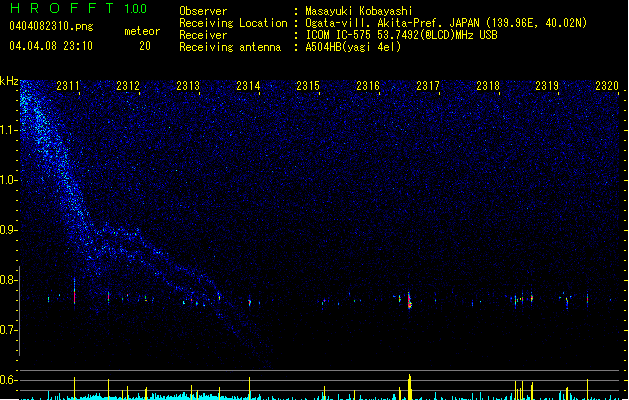
Task: Click the bright meteor echo just after 2316
Action: [409, 301]
